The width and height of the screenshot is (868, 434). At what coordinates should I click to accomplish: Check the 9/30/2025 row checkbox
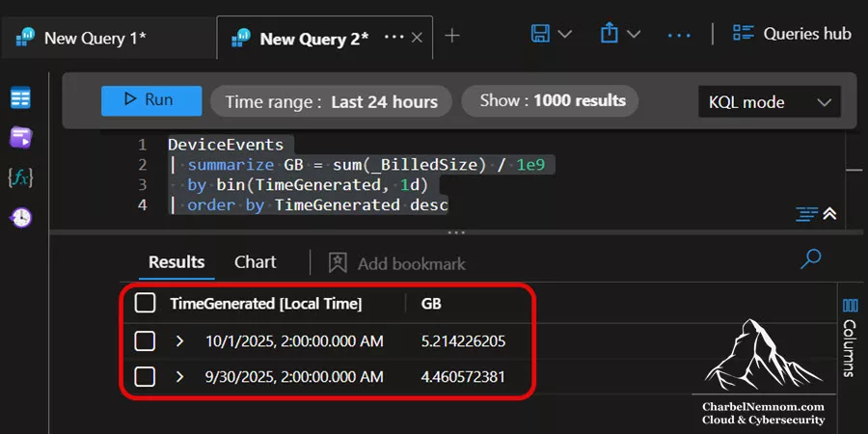point(145,377)
